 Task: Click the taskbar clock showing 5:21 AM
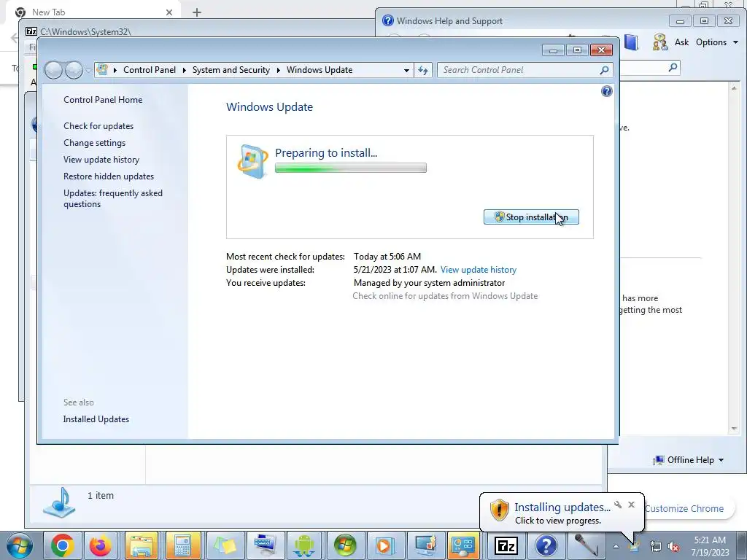click(710, 546)
